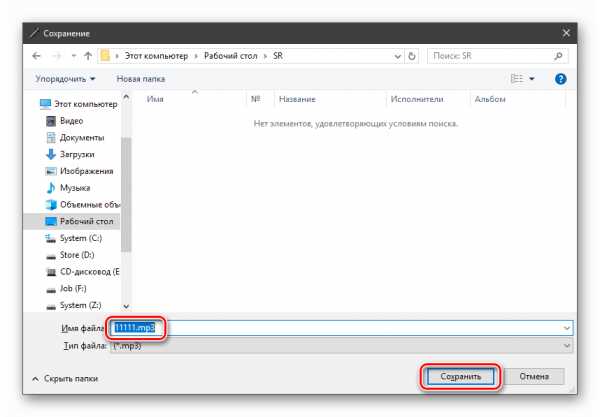Open 'Документы' folder in sidebar
This screenshot has width=600, height=417.
click(x=82, y=138)
